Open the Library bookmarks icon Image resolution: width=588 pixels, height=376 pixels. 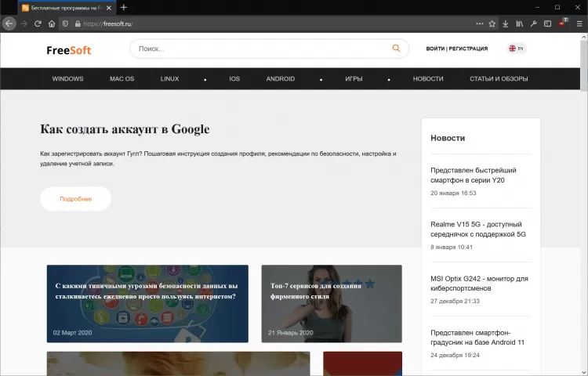(x=519, y=23)
